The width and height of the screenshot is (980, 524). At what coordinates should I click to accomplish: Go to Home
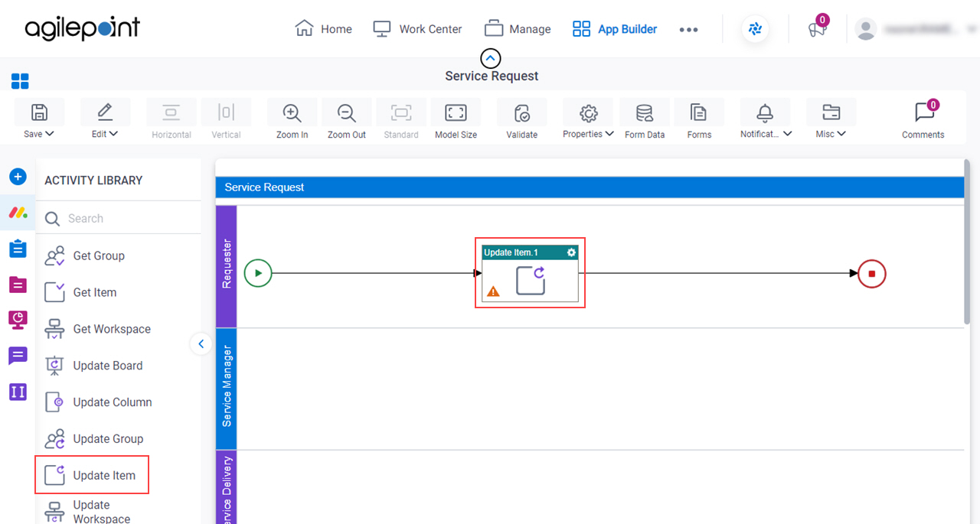[324, 29]
